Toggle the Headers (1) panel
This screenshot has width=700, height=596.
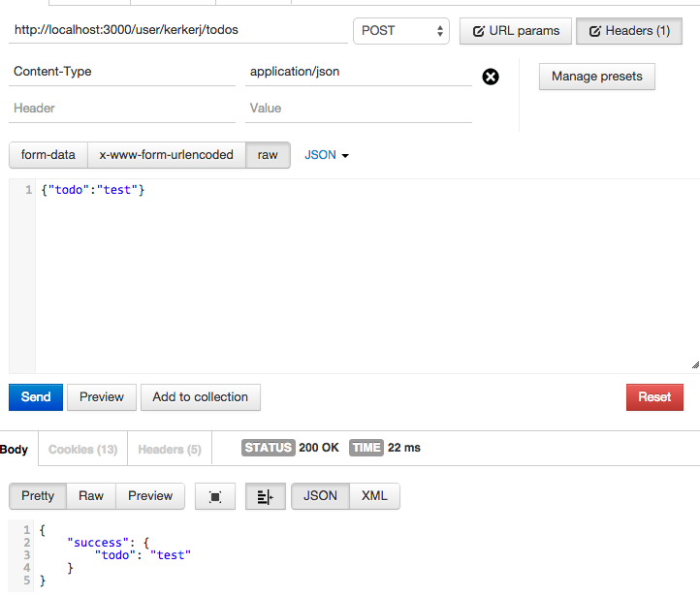pos(628,31)
